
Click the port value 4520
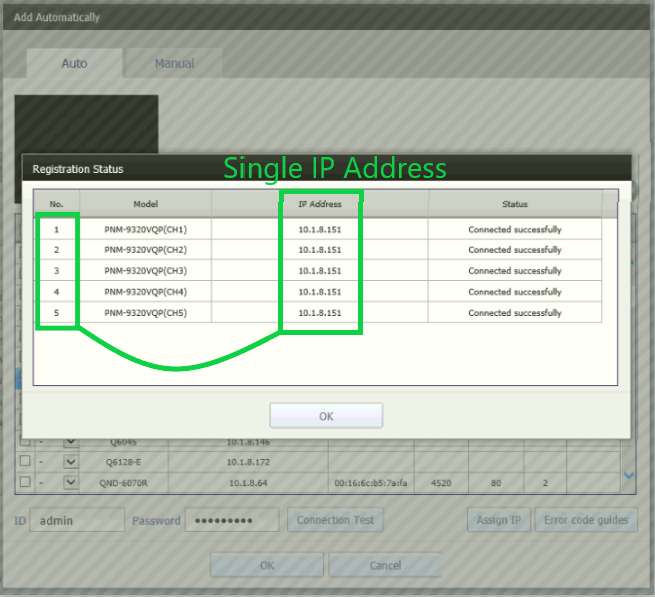[x=441, y=483]
